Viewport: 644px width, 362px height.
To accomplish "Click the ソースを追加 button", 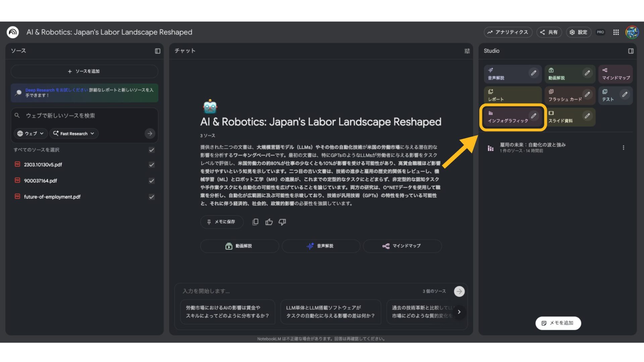I will [x=84, y=71].
